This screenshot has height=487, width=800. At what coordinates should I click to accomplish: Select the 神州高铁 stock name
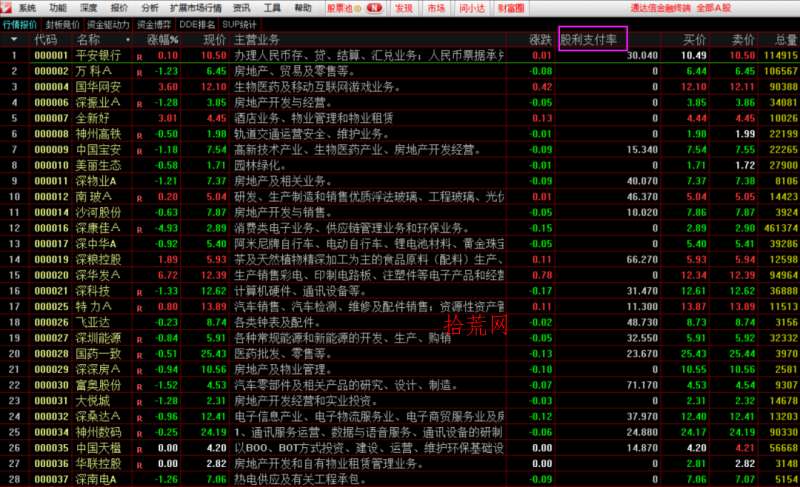(x=98, y=134)
